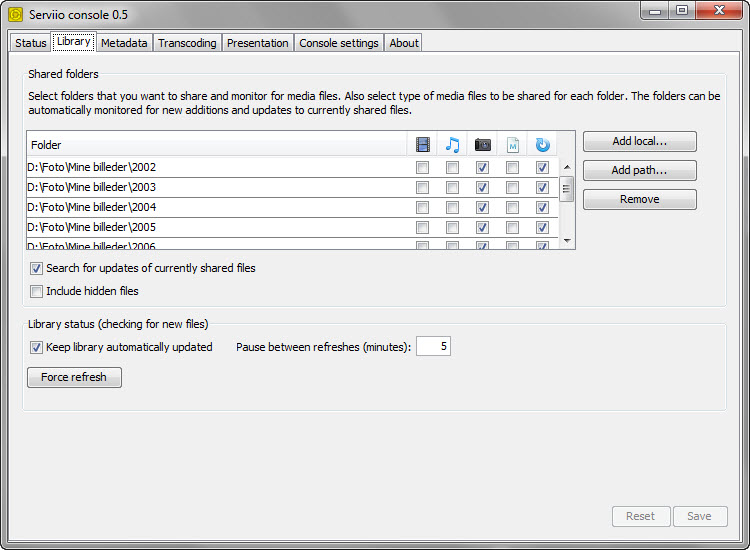
Task: Click the Force refresh button
Action: pos(74,378)
